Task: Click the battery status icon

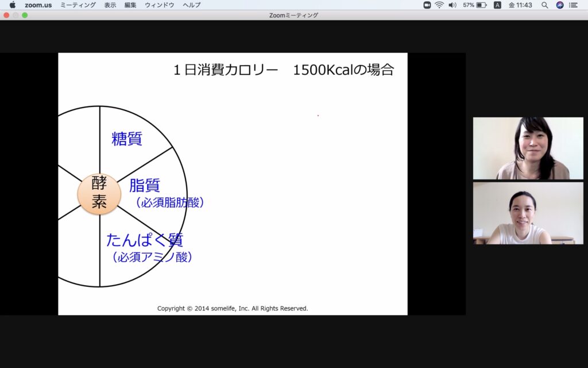Action: coord(481,5)
